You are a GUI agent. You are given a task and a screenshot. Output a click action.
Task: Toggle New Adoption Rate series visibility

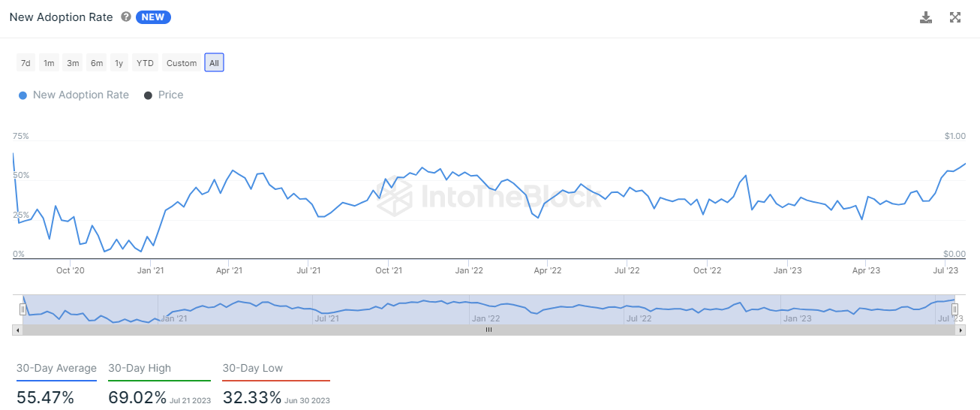pos(74,95)
